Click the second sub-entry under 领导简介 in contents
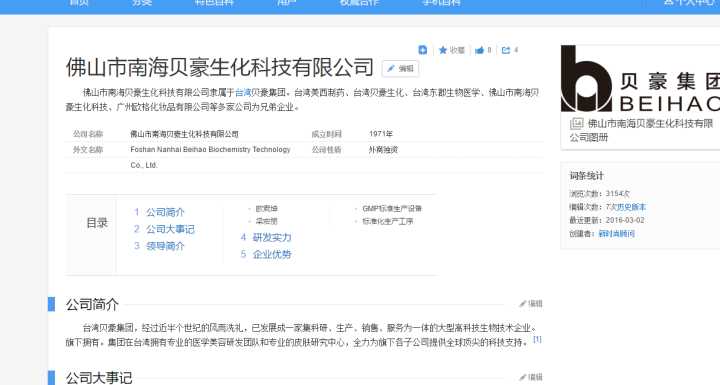The image size is (720, 385). (x=266, y=221)
